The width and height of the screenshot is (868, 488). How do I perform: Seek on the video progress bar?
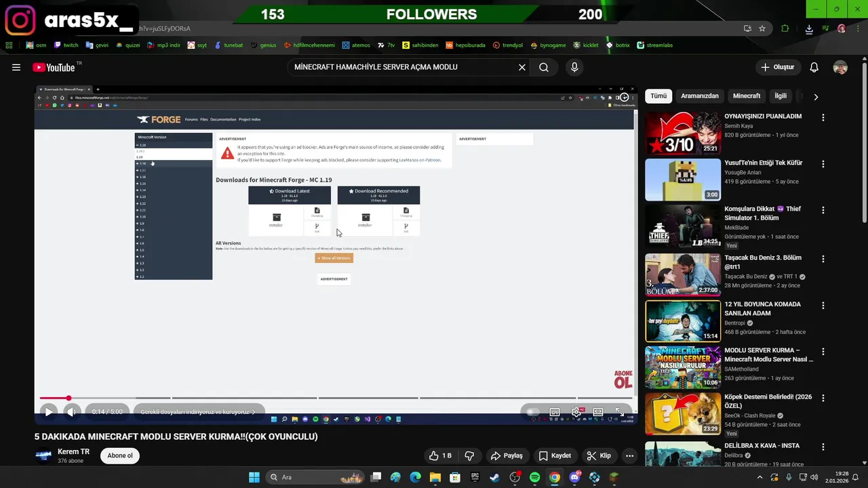click(336, 398)
